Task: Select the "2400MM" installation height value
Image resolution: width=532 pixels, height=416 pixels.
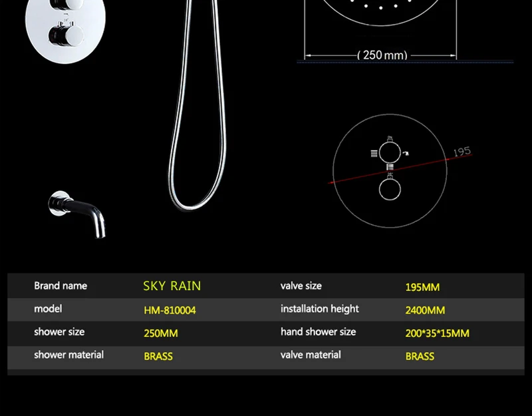Action: (x=425, y=310)
